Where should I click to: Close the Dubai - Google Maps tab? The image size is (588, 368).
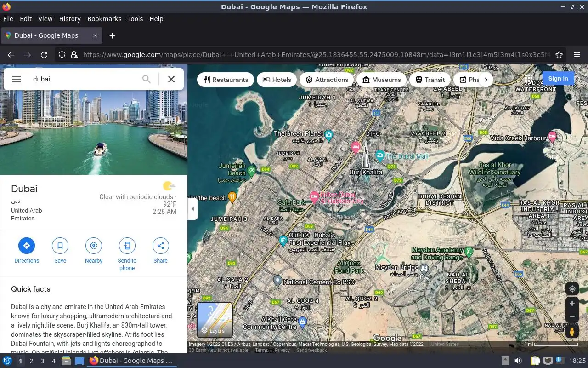[x=95, y=35]
